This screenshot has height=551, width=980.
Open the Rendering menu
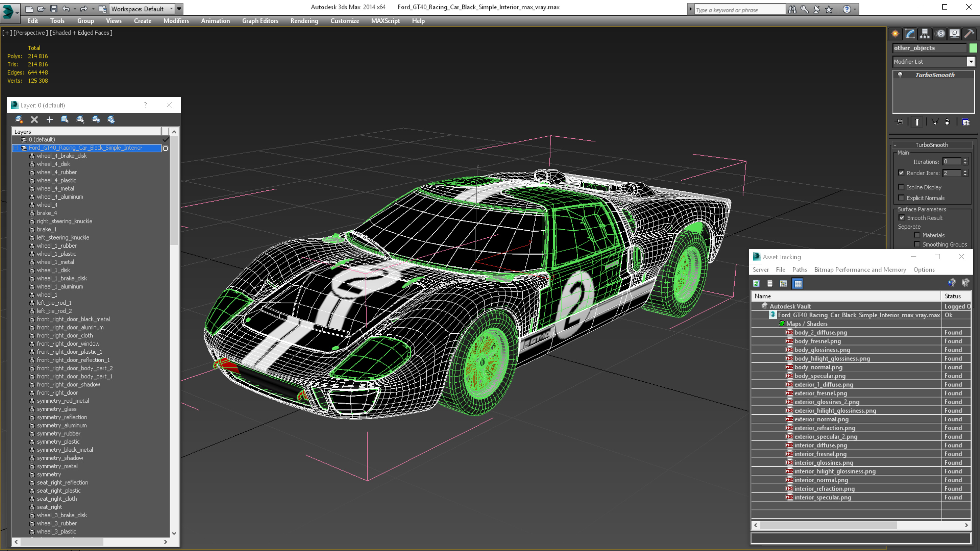304,21
